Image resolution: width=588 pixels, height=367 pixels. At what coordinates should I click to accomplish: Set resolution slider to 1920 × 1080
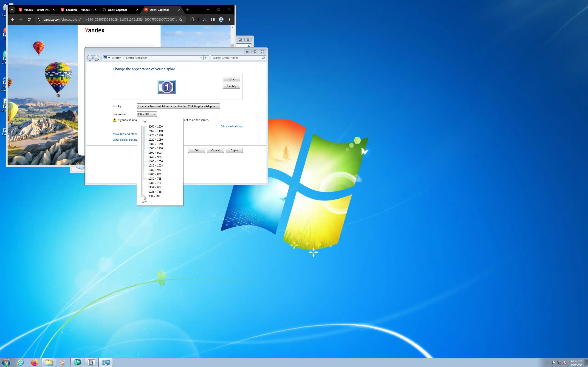pyautogui.click(x=155, y=139)
